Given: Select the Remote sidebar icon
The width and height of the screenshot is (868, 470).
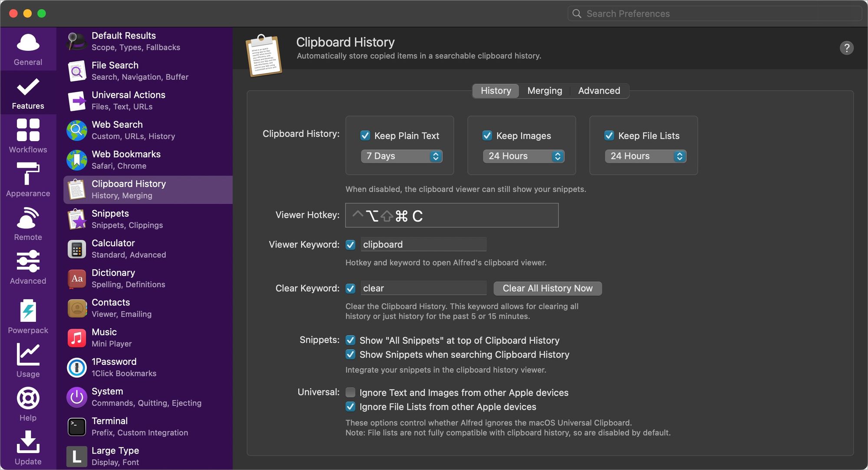Looking at the screenshot, I should (28, 218).
